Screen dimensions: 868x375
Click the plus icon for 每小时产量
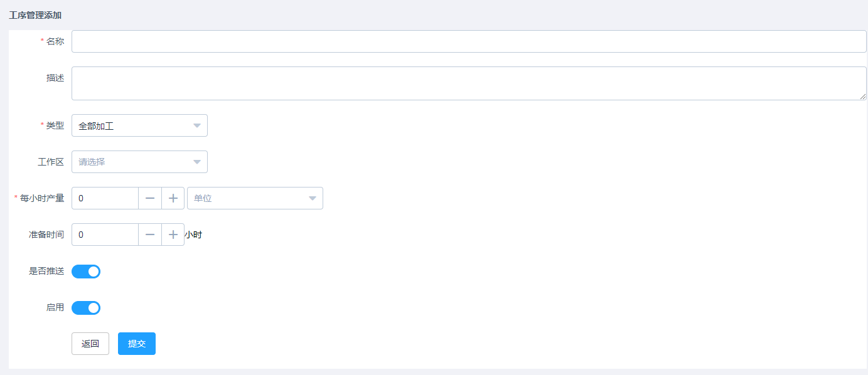coord(173,198)
